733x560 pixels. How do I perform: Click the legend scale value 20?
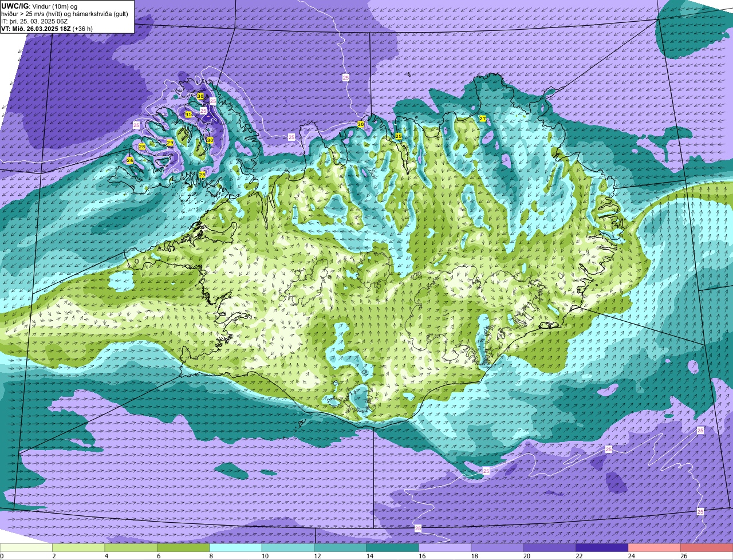526,556
